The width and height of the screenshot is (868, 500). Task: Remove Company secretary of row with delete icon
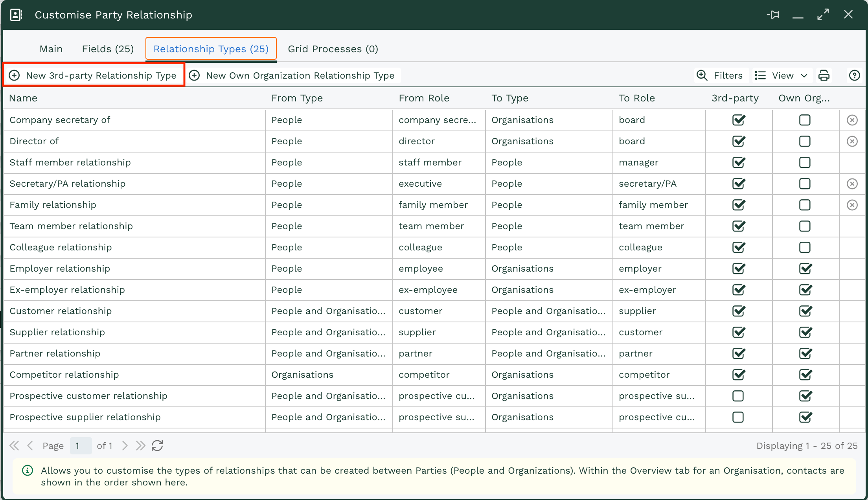852,120
